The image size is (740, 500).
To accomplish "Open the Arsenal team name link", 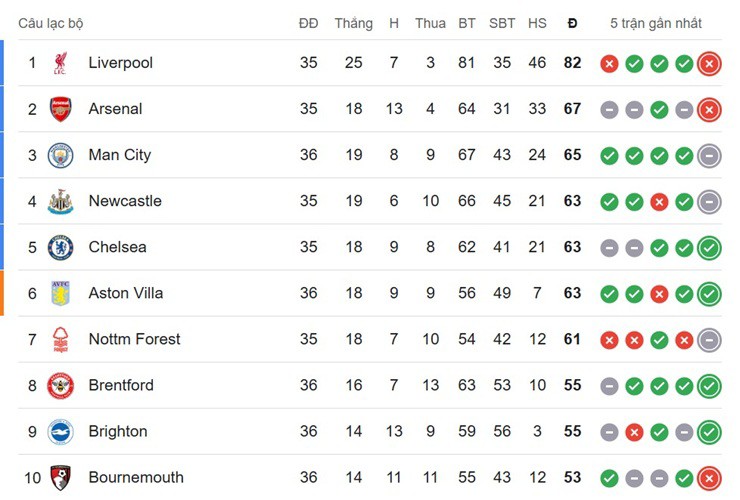I will [x=115, y=109].
